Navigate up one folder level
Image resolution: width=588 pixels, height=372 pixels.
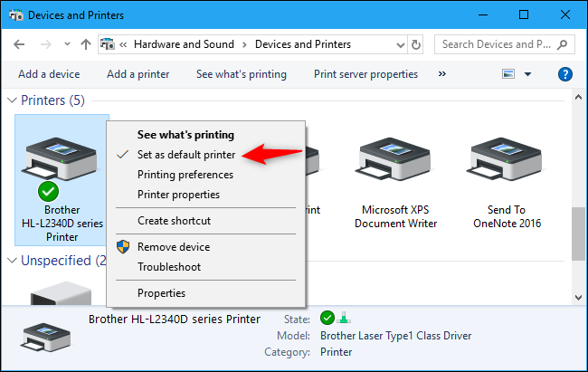[x=85, y=44]
